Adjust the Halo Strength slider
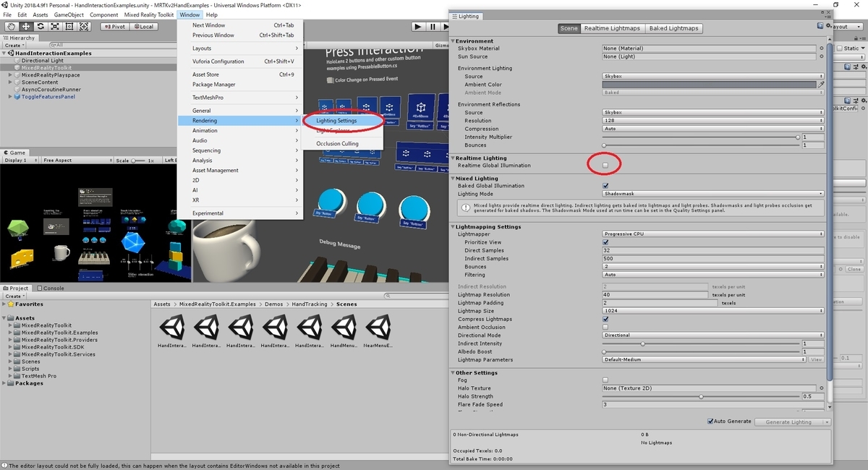This screenshot has height=470, width=868. (x=699, y=396)
